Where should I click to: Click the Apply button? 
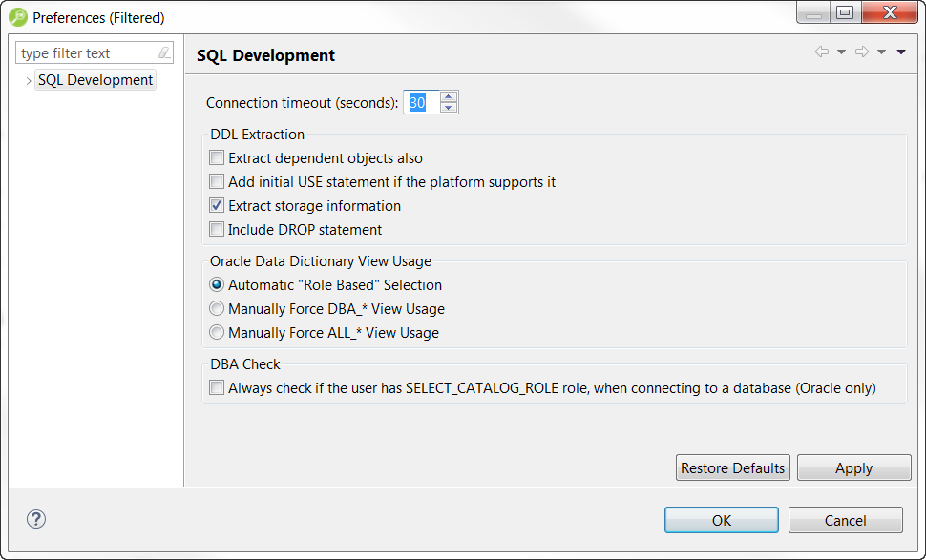click(x=853, y=468)
